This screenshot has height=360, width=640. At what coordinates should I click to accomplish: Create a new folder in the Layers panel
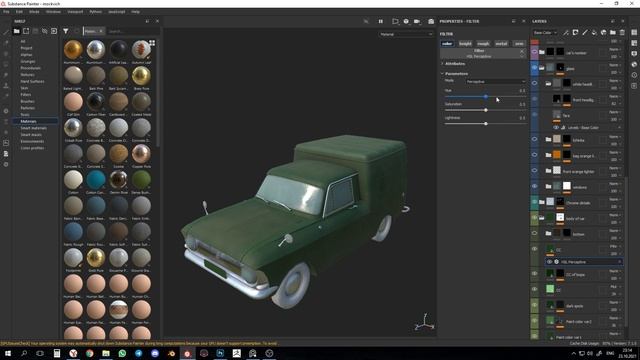pos(613,32)
